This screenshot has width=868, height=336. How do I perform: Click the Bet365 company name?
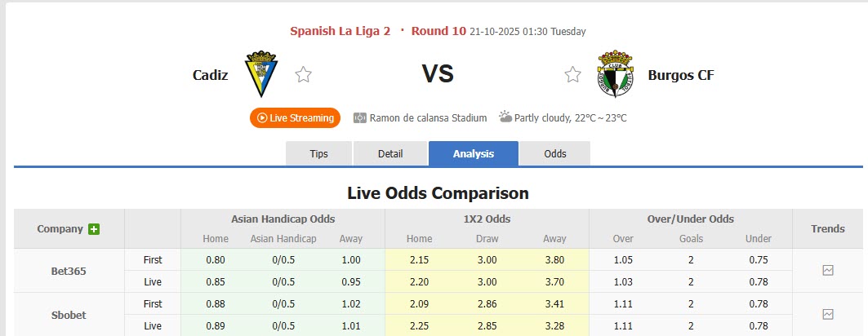(x=69, y=271)
